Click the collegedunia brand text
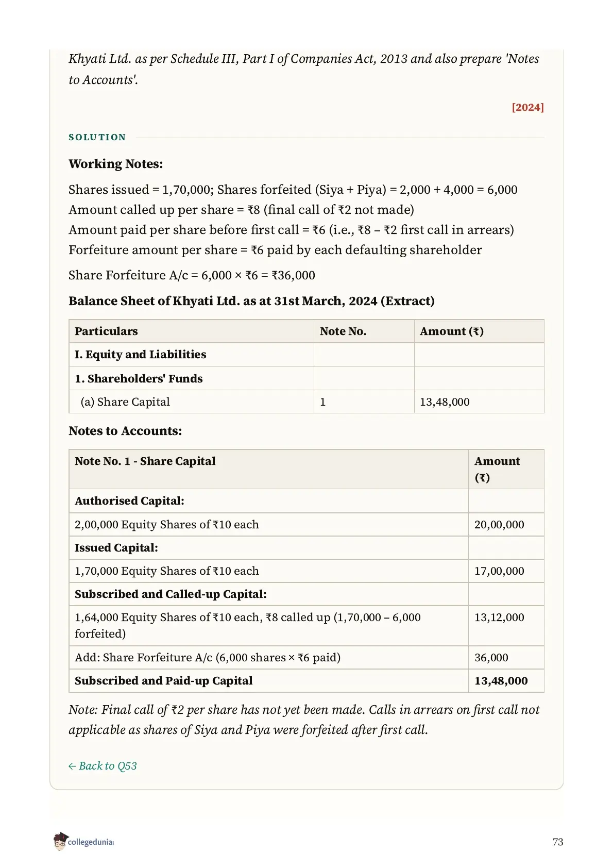613x868 pixels. click(x=91, y=842)
